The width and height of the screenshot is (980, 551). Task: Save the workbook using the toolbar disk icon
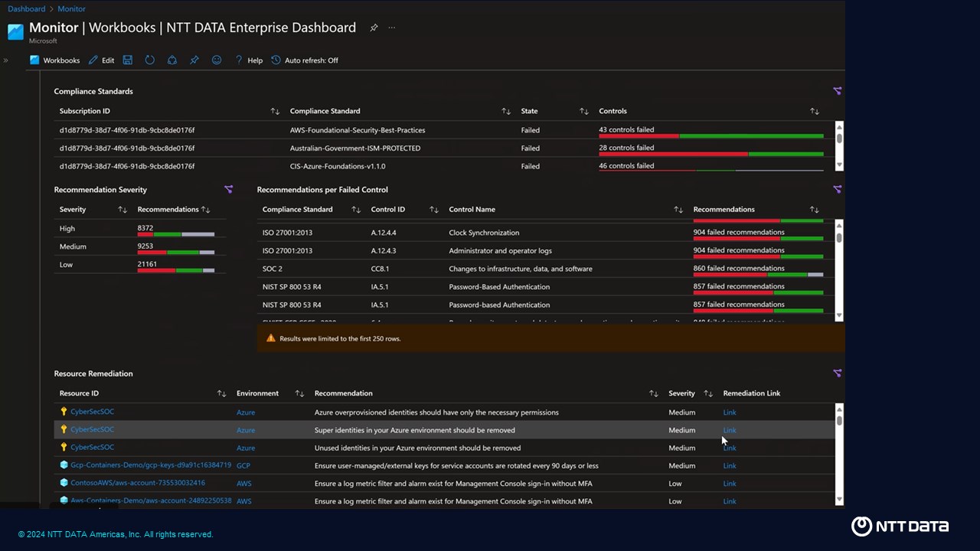(x=128, y=60)
